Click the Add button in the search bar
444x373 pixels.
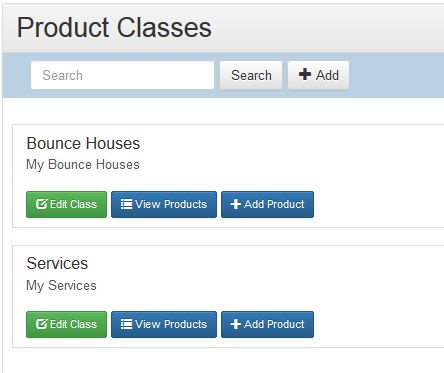click(x=319, y=75)
